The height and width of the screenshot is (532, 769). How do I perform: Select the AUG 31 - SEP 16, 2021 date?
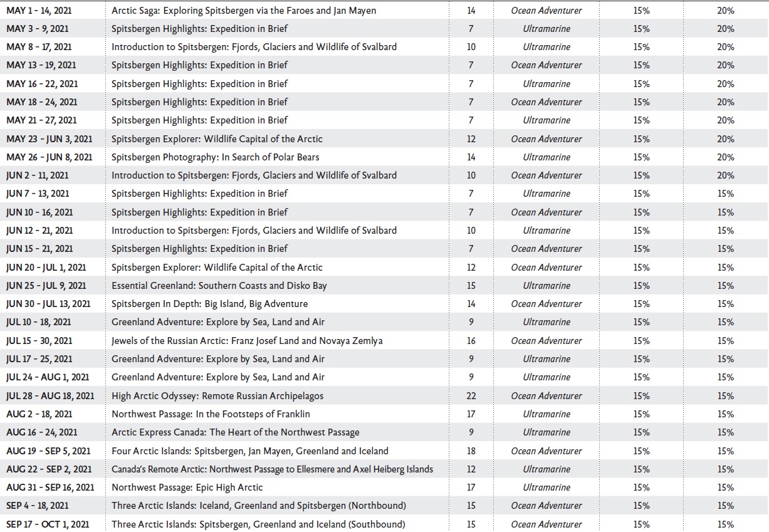[x=50, y=488]
